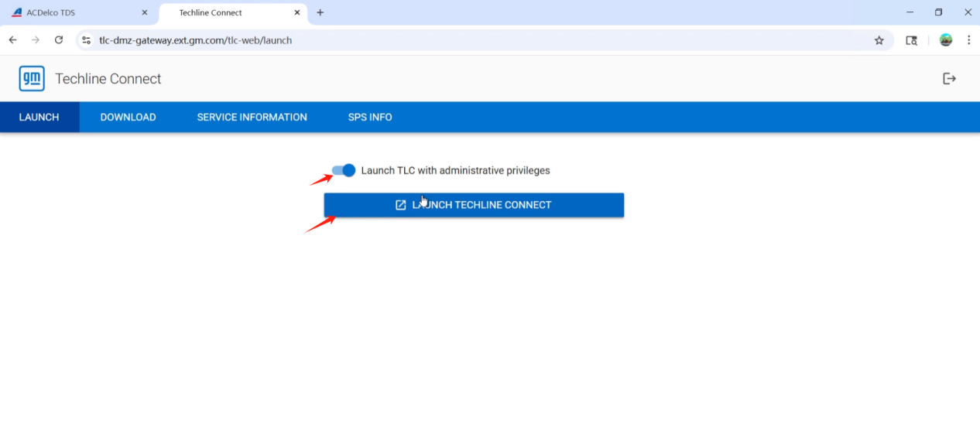Open the Chrome three-dot menu
The image size is (980, 423).
point(968,40)
